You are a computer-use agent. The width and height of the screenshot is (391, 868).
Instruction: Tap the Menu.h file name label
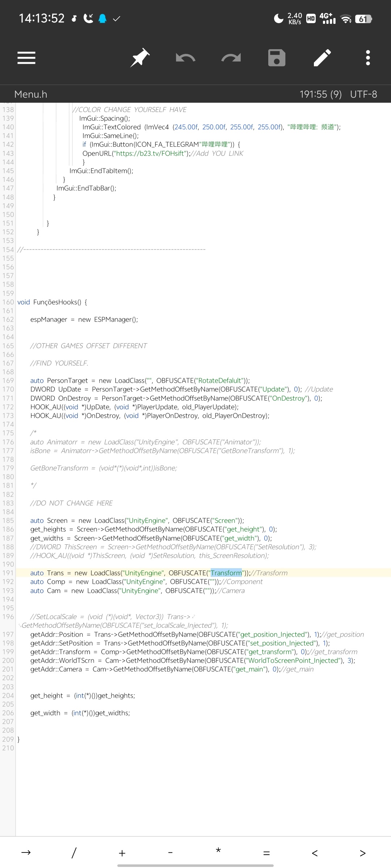click(x=31, y=94)
